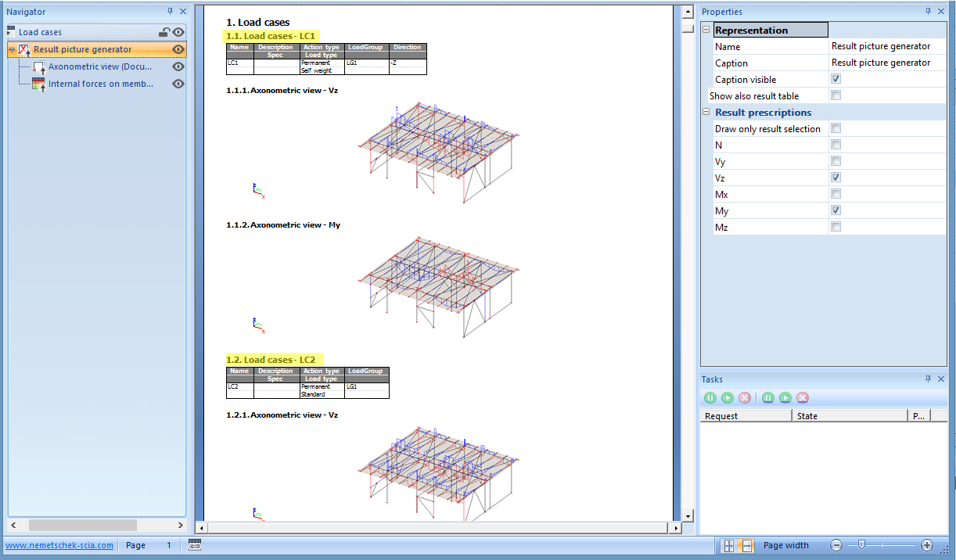The height and width of the screenshot is (560, 956).
Task: Click the first green play task icon
Action: pyautogui.click(x=728, y=398)
